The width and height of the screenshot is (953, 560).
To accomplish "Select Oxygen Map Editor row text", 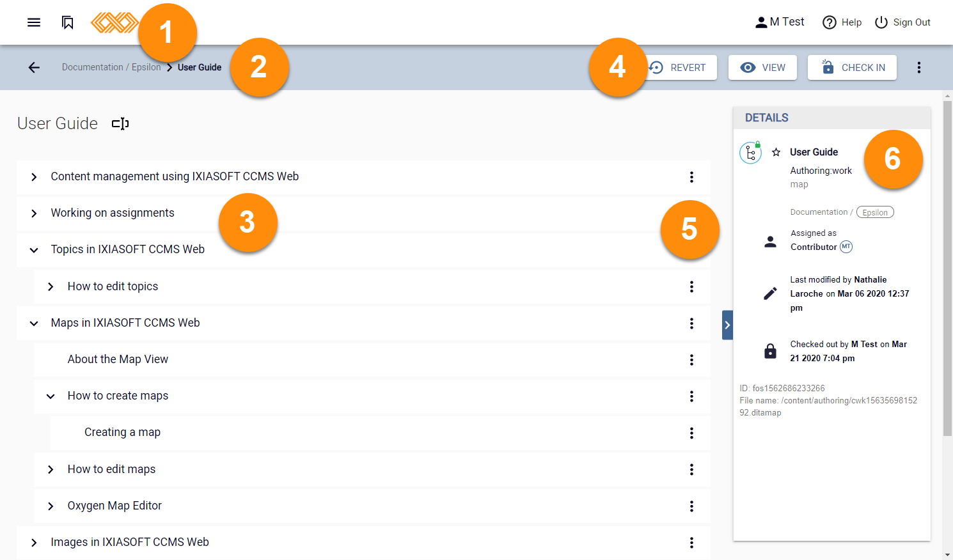I will pos(114,506).
